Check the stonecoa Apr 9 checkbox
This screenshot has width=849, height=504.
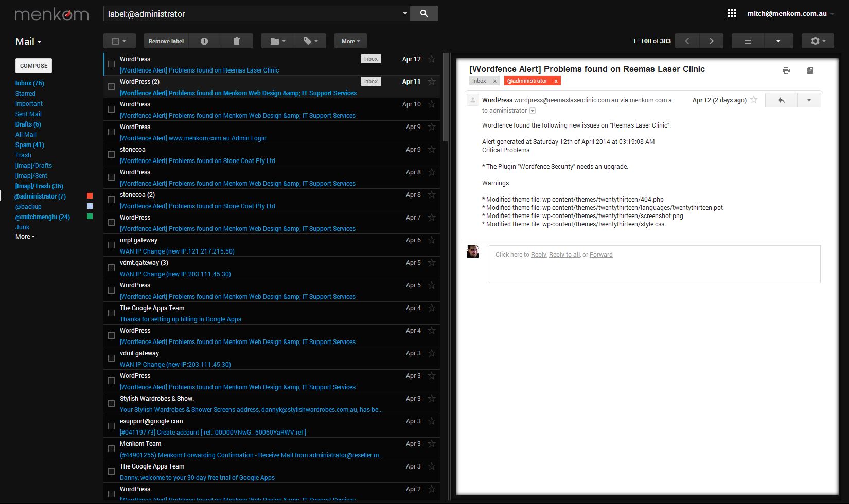111,155
